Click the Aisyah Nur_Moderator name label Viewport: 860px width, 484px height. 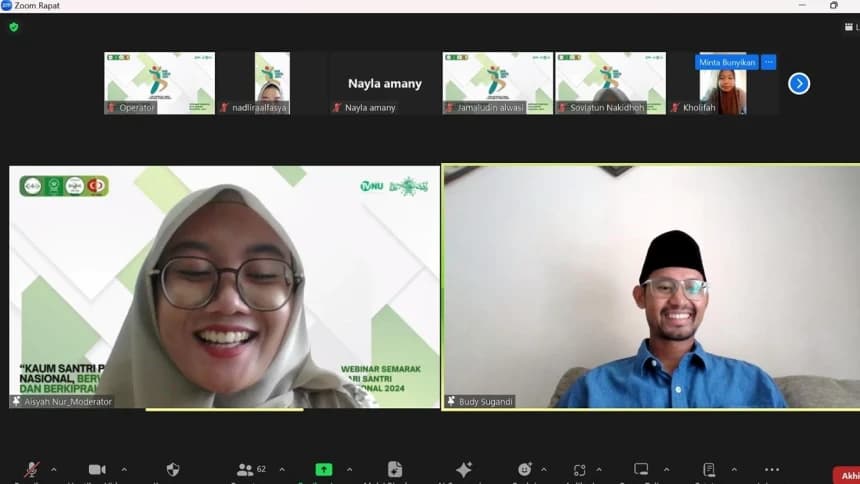[x=68, y=402]
